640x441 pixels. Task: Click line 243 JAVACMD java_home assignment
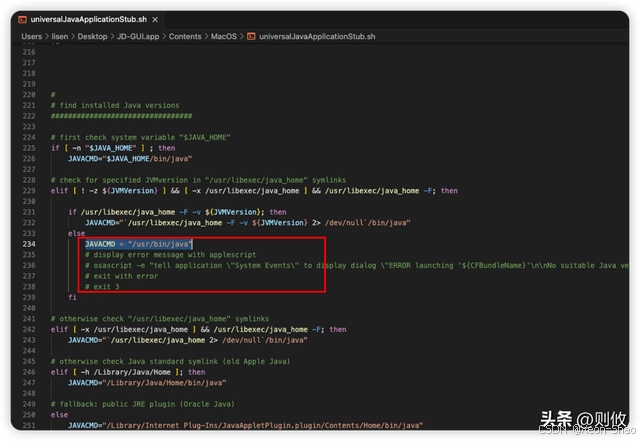coord(187,340)
